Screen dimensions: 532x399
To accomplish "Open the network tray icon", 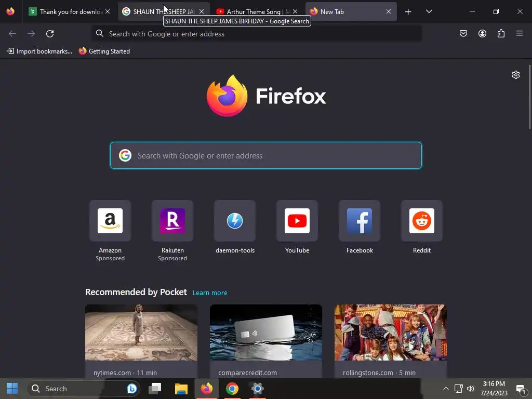I will pos(459,389).
